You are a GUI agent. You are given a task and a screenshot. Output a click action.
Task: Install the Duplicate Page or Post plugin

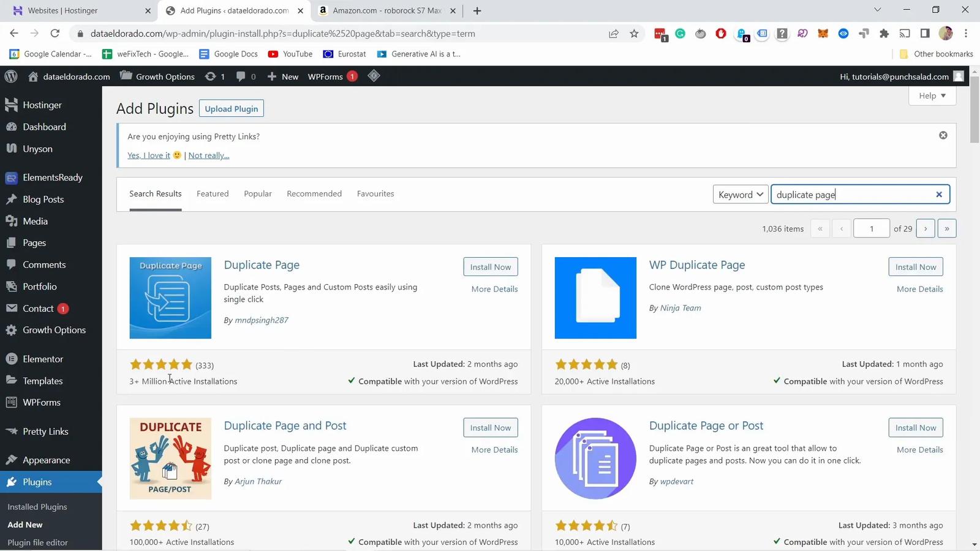pos(916,428)
